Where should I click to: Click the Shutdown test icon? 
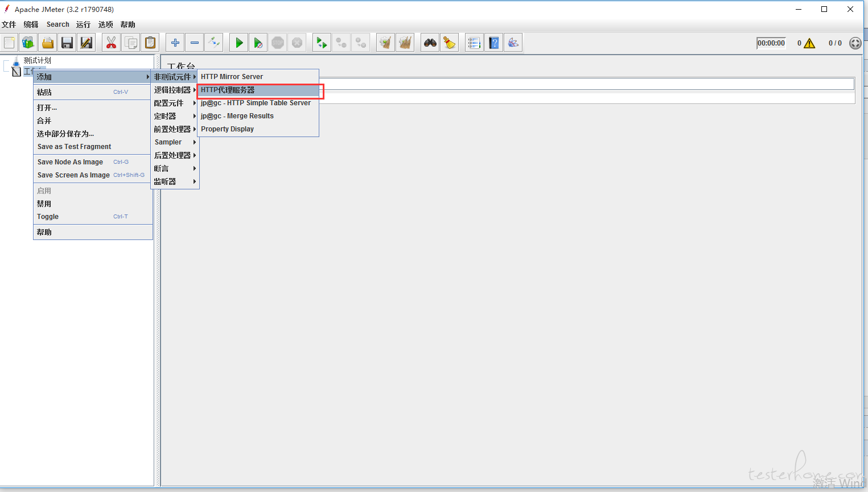click(x=297, y=43)
